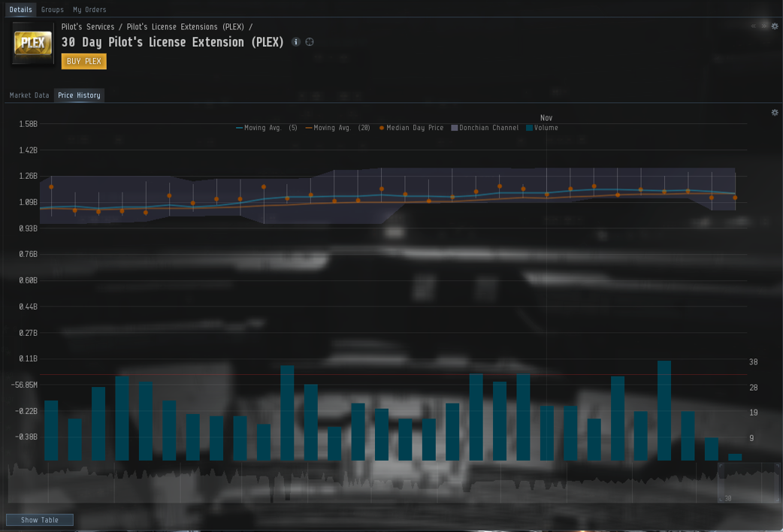Click the Volume legend swatch

pyautogui.click(x=530, y=128)
